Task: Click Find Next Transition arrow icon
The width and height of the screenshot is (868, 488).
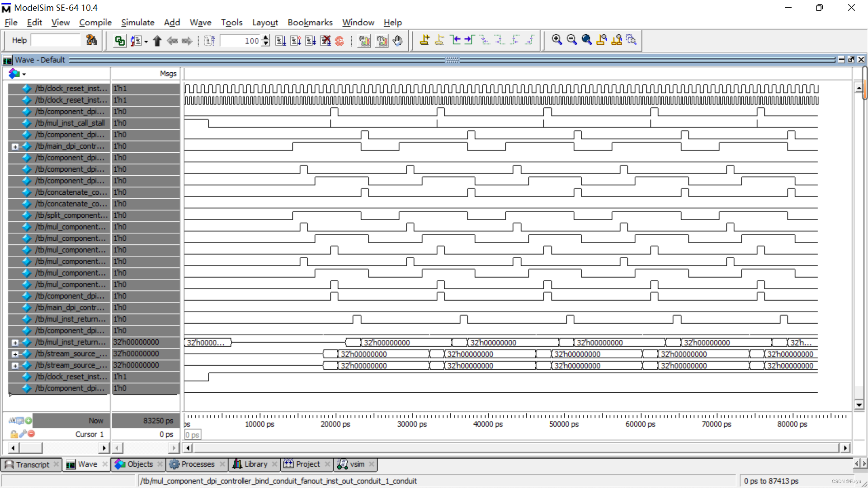Action: coord(469,40)
